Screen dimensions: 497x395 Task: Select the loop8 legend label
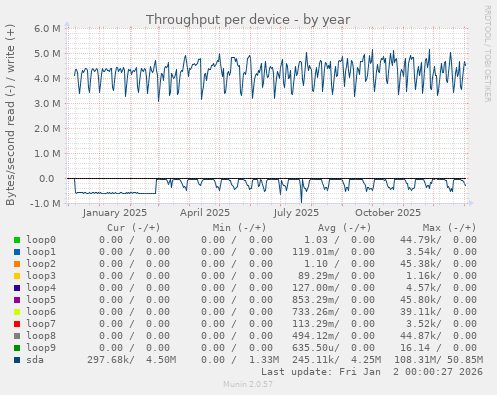41,336
